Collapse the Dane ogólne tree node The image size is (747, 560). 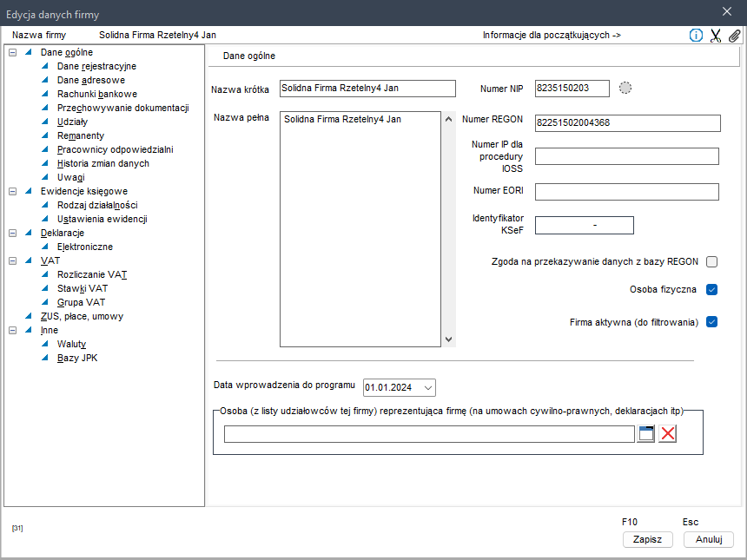pos(13,52)
